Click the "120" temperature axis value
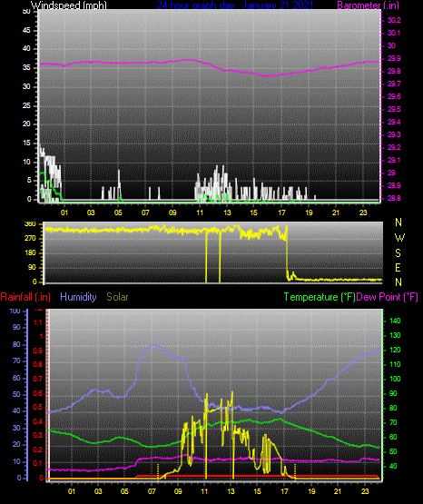Image resolution: width=423 pixels, height=504 pixels. coord(395,350)
